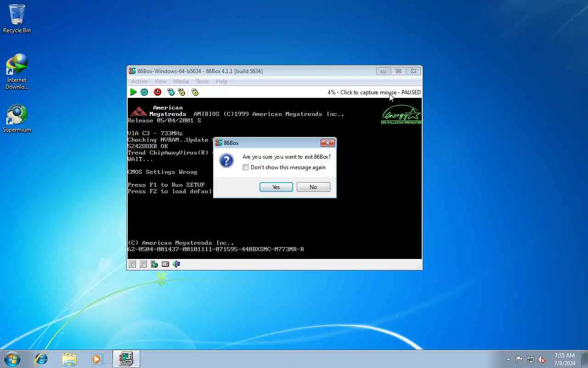Maximize the 86Box main window
Viewport: 588px width, 368px height.
pos(398,71)
